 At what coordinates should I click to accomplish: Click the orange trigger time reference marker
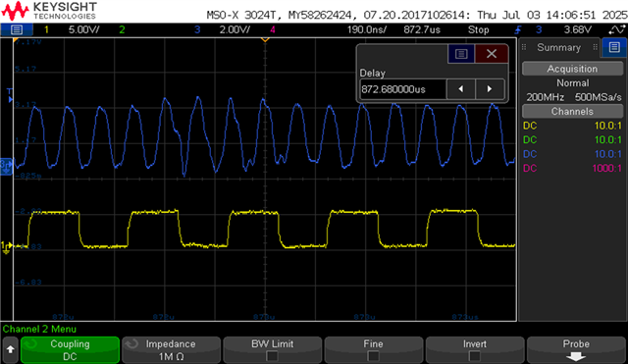point(265,39)
